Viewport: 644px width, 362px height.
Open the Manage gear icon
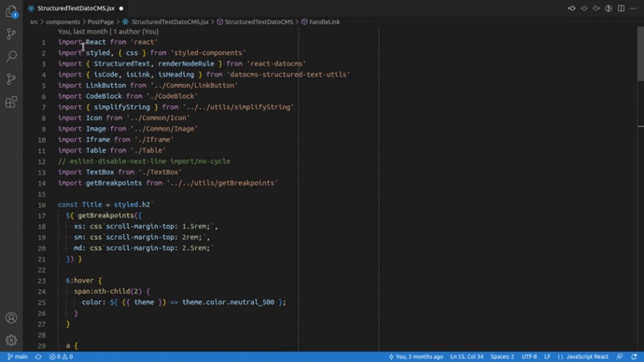pyautogui.click(x=11, y=340)
